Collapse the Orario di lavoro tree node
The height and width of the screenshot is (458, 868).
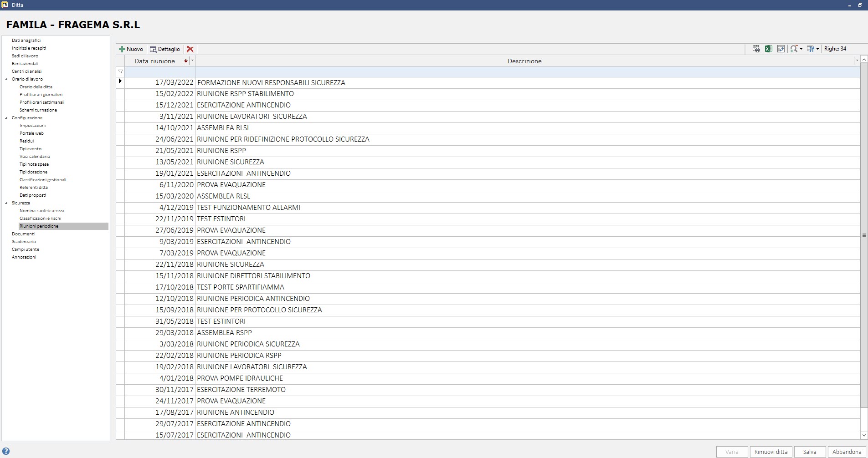(6, 79)
